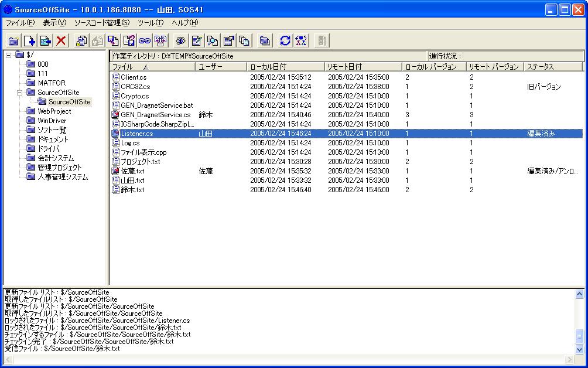
Task: Sort by the ファイル column header
Action: point(153,67)
